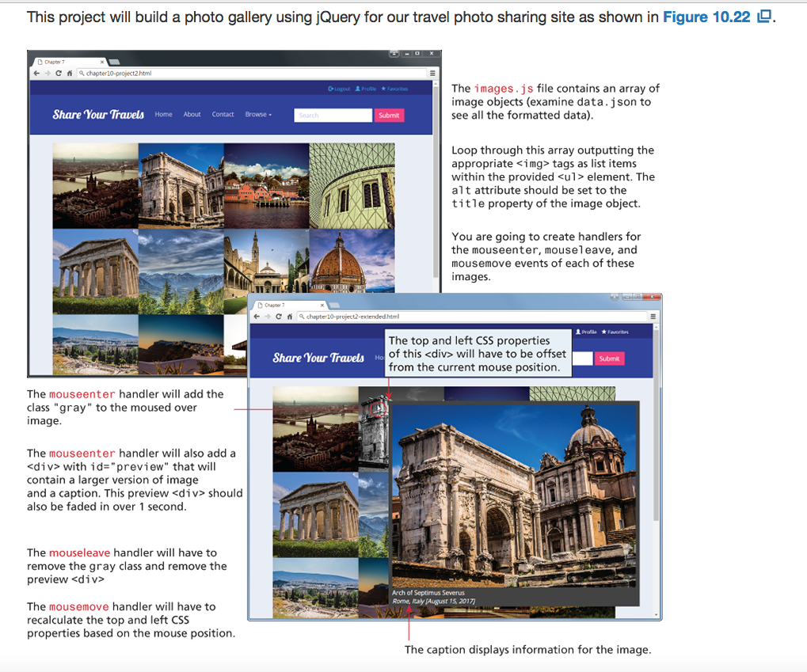
Task: Open the Browse dropdown menu
Action: (258, 112)
